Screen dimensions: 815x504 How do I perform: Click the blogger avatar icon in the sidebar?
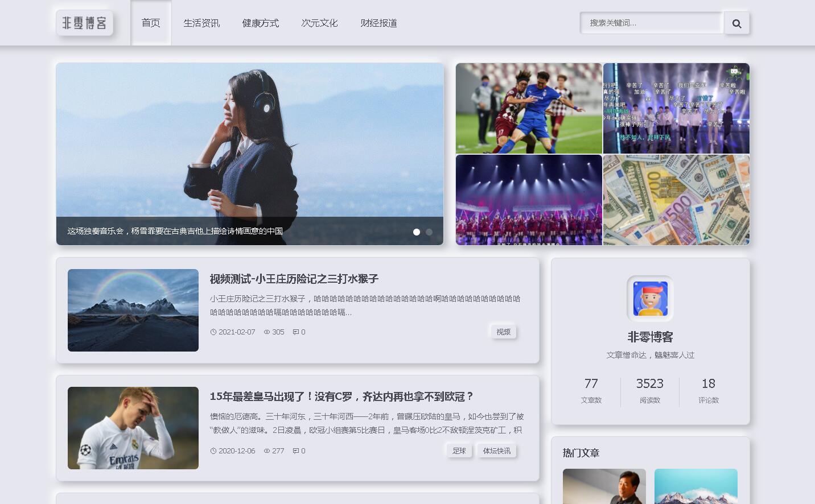(649, 299)
